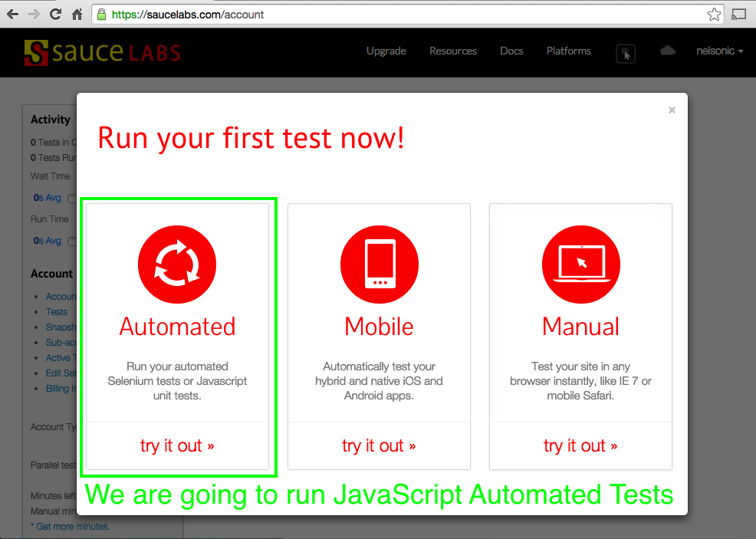This screenshot has height=539, width=756.
Task: Click the red Manual laptop icon
Action: coord(581,265)
